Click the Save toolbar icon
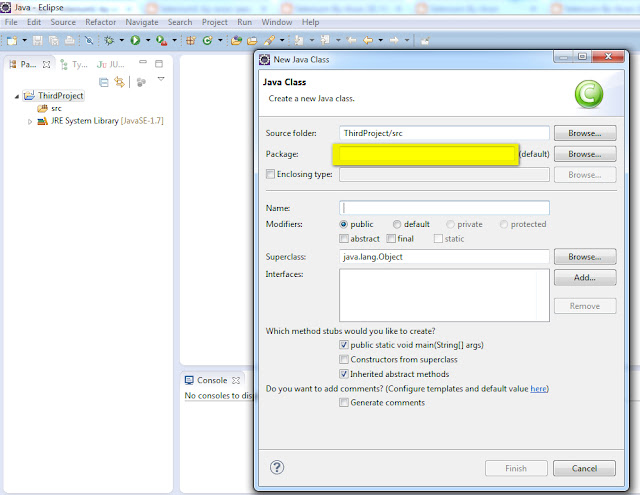640x495 pixels. (x=38, y=40)
